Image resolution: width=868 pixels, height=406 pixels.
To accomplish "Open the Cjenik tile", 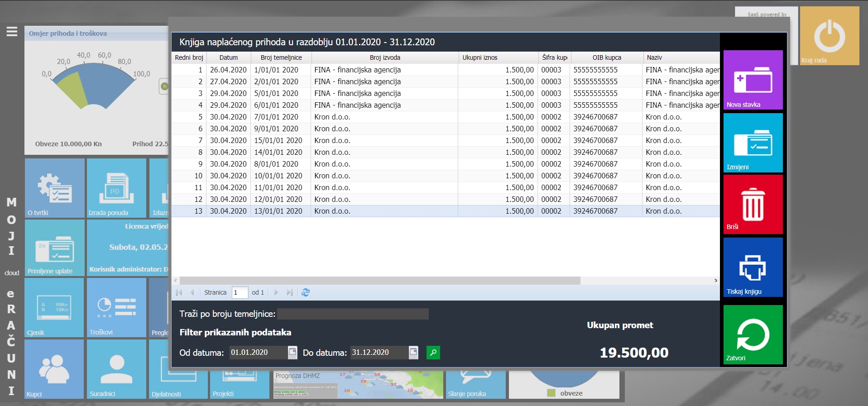I will 54,308.
